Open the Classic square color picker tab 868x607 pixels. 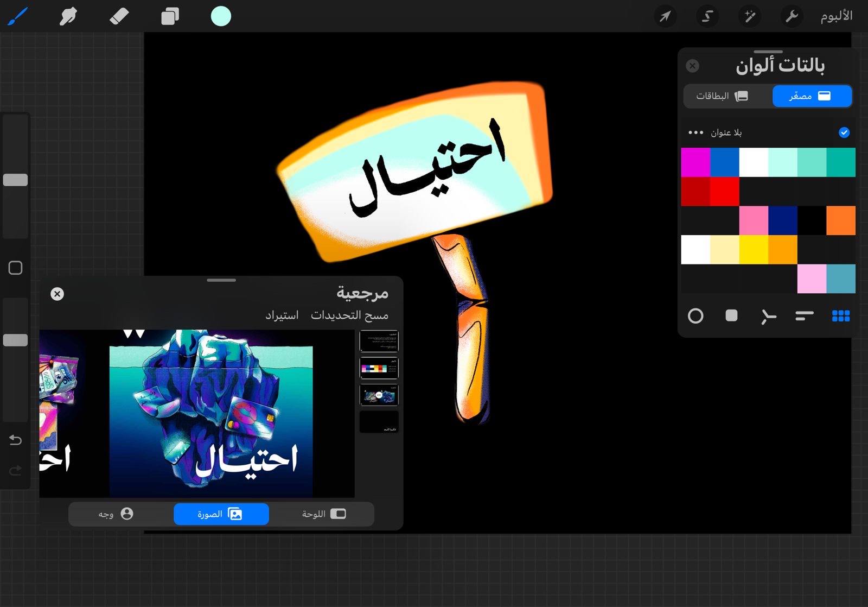coord(731,316)
